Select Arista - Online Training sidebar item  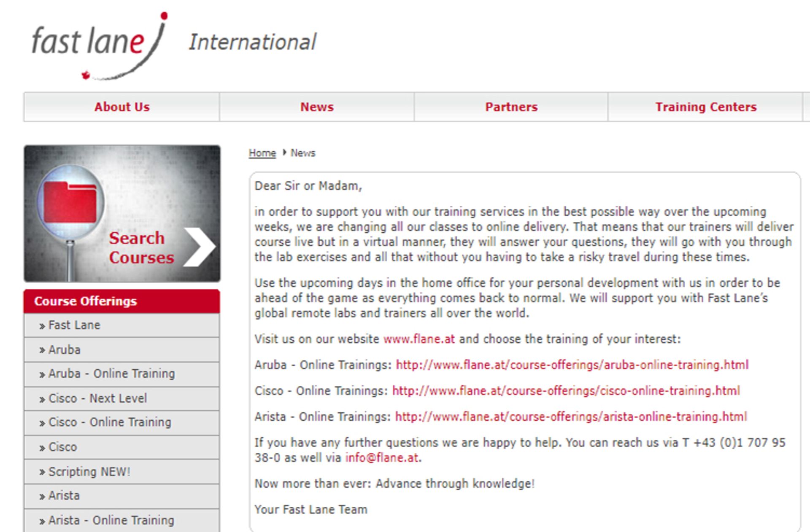pyautogui.click(x=111, y=521)
